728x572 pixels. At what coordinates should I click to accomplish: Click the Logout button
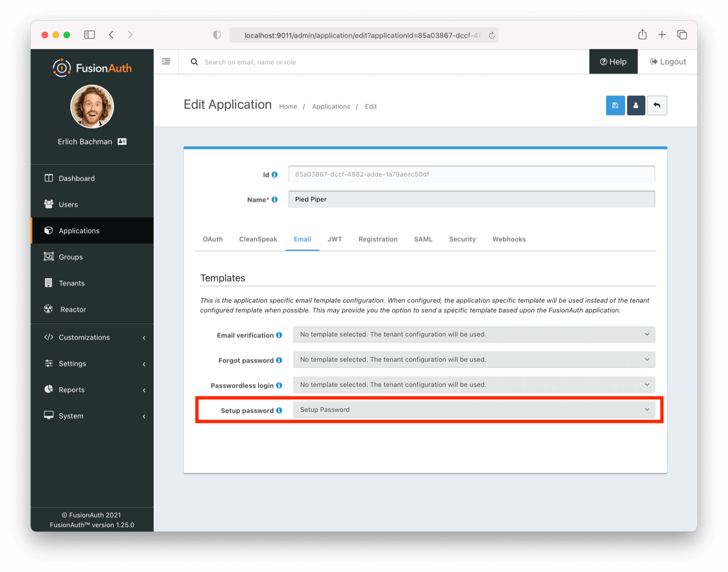pyautogui.click(x=668, y=61)
